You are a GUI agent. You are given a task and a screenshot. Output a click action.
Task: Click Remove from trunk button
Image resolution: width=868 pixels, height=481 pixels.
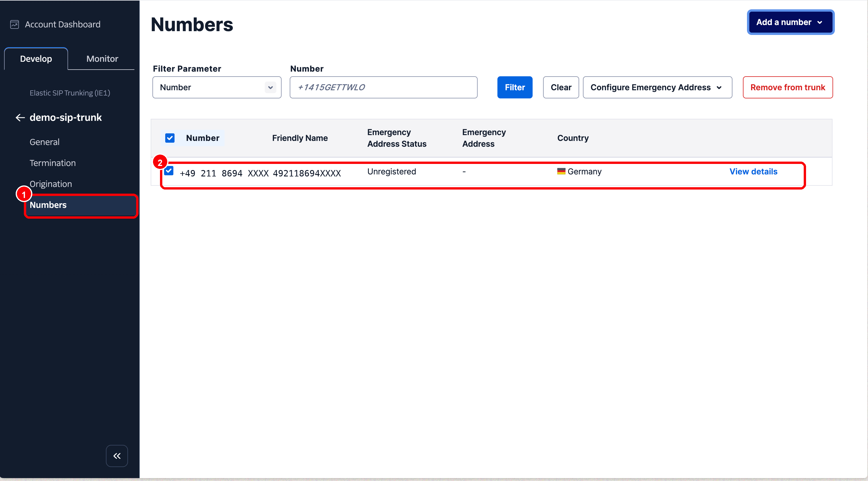pyautogui.click(x=787, y=87)
